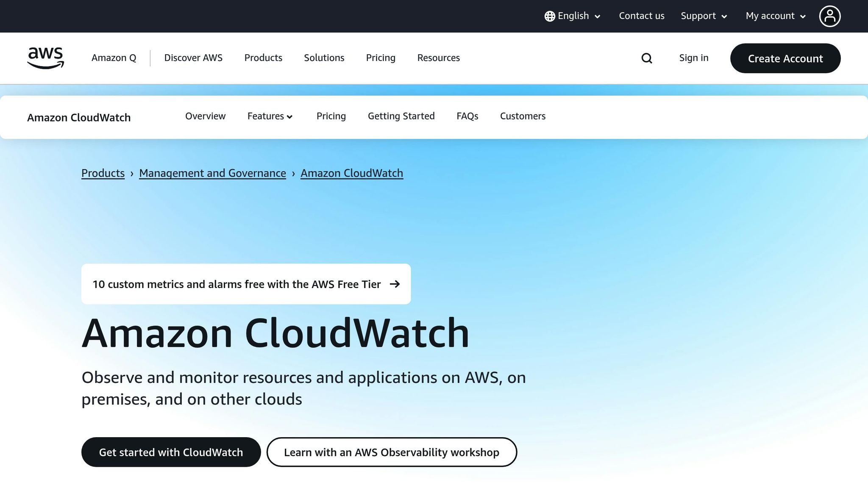Open Discover AWS menu

point(193,58)
